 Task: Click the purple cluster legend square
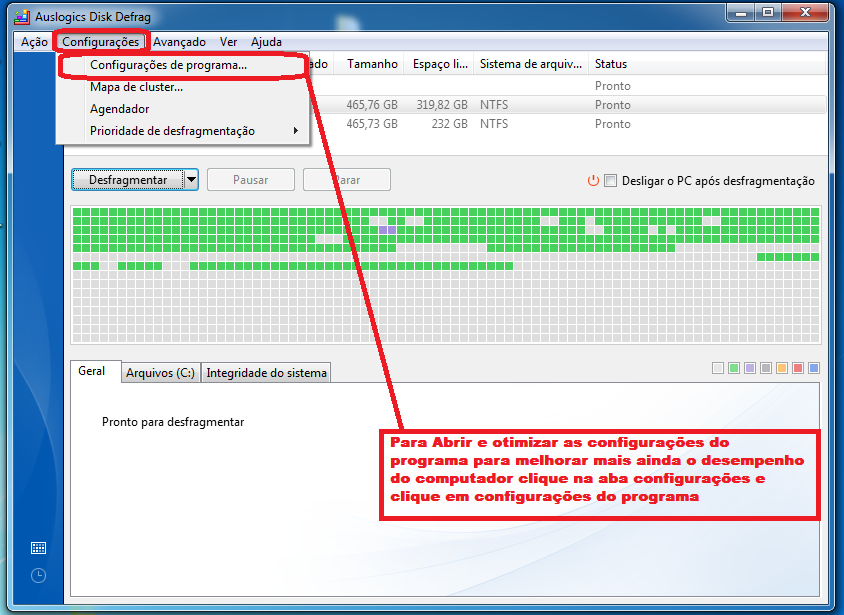(749, 367)
